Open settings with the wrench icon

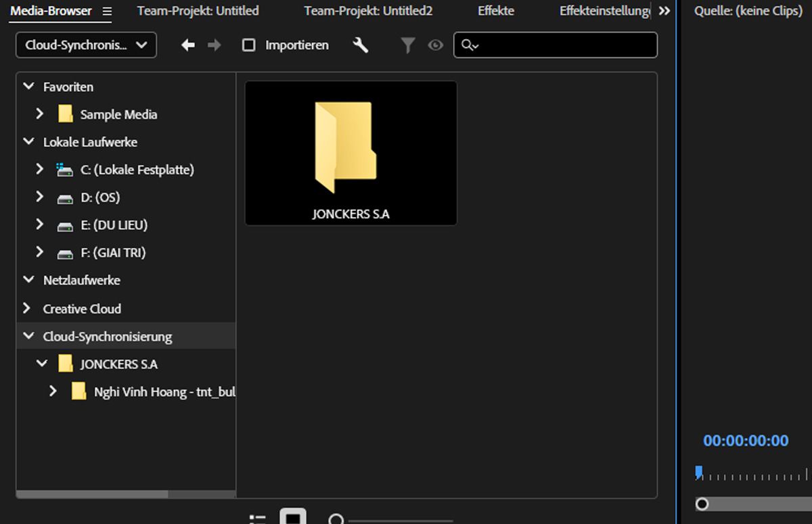[x=361, y=45]
